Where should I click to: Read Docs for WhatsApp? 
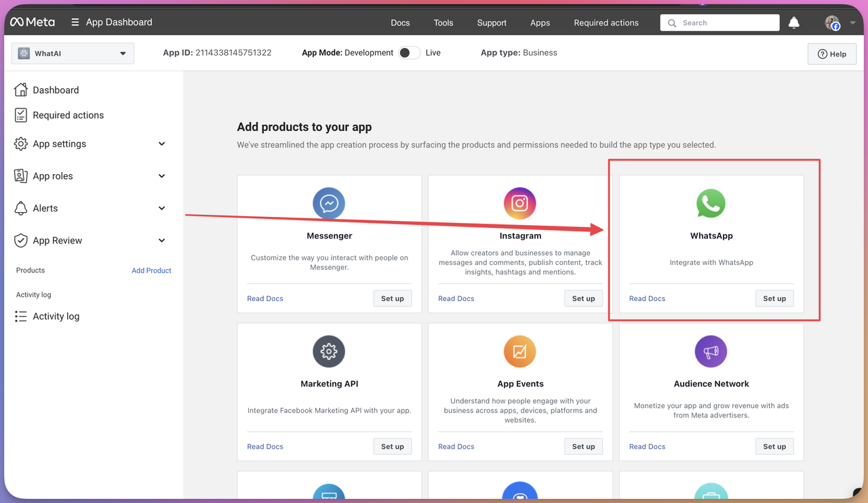click(x=647, y=298)
